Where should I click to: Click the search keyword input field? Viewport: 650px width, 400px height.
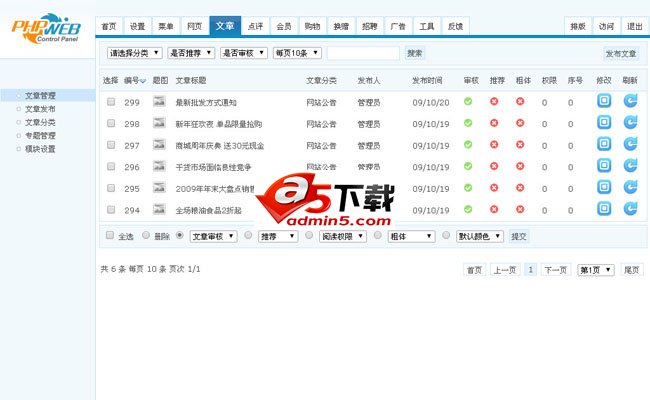363,53
